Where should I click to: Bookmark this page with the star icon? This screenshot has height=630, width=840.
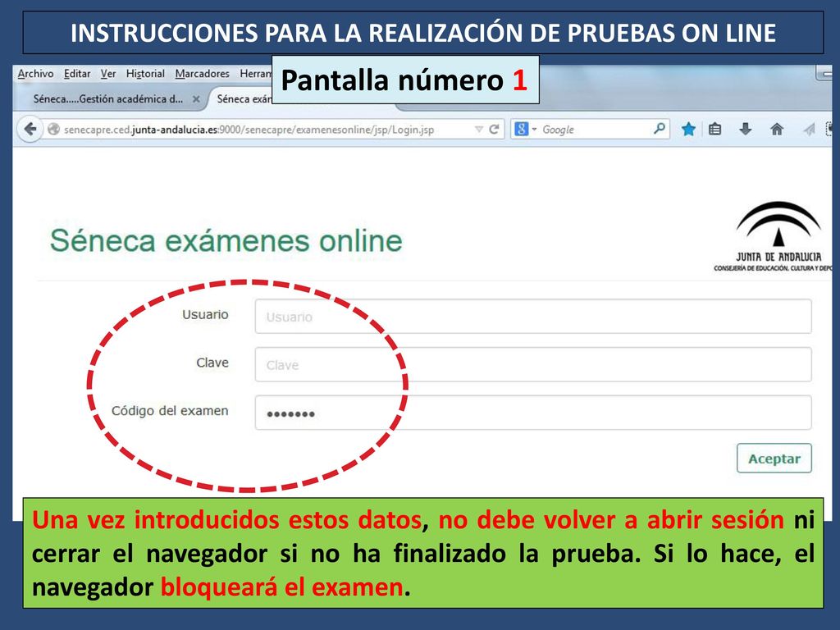tap(688, 129)
